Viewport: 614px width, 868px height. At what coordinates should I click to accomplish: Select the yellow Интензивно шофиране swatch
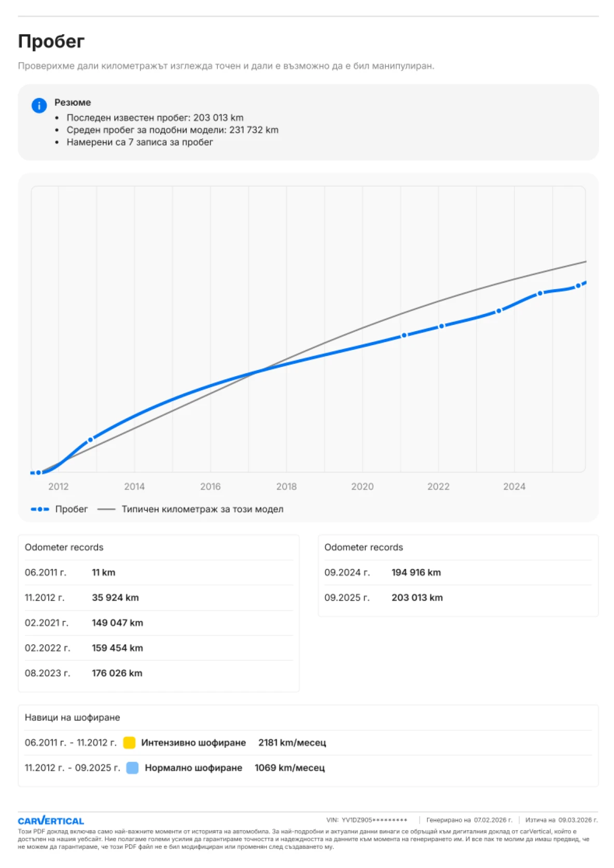tap(129, 743)
